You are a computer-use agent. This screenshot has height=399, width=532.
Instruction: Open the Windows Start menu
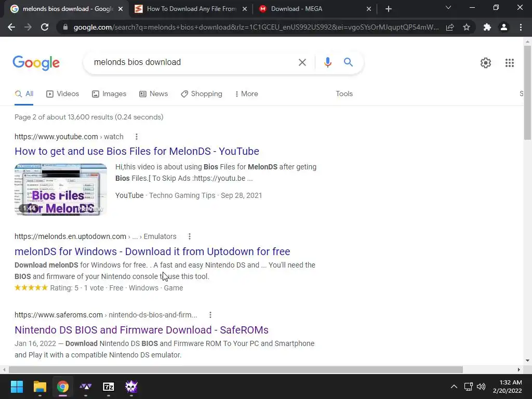click(x=17, y=387)
